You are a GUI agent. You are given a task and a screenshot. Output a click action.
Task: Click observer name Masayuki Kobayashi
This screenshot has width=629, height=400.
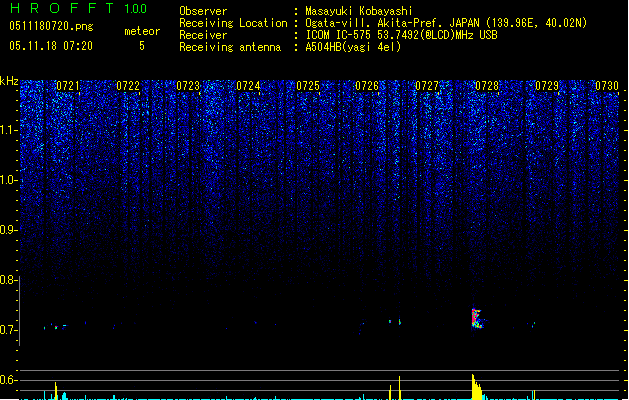pyautogui.click(x=359, y=11)
